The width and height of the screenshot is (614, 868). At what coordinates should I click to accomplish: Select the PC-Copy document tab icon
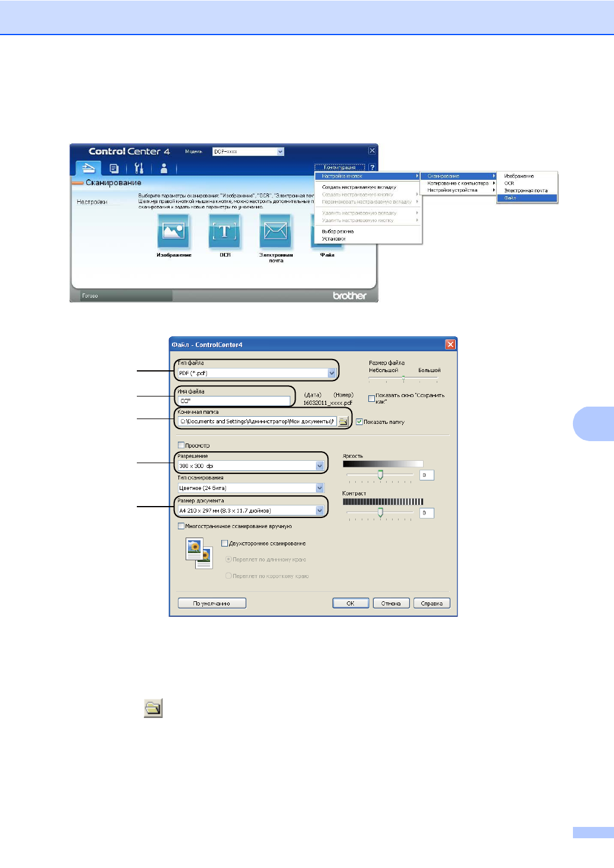pos(114,168)
